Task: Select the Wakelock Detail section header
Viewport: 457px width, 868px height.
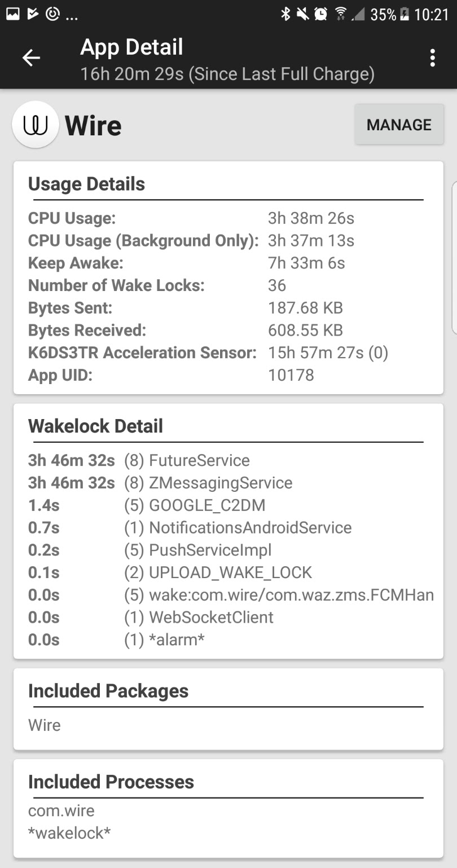Action: (95, 426)
